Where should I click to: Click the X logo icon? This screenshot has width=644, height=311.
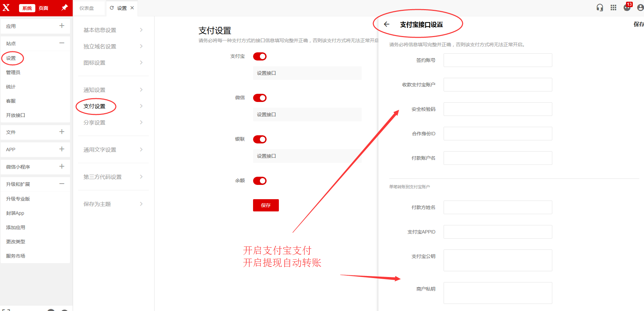click(x=6, y=7)
